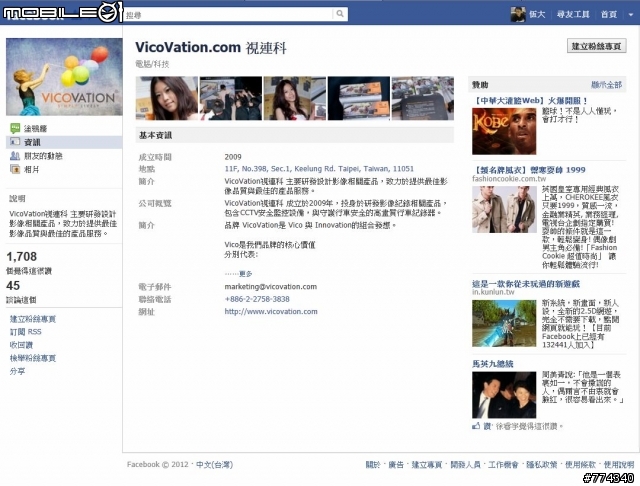640x486 pixels.
Task: Click the 讚 like link under ads
Action: (487, 426)
